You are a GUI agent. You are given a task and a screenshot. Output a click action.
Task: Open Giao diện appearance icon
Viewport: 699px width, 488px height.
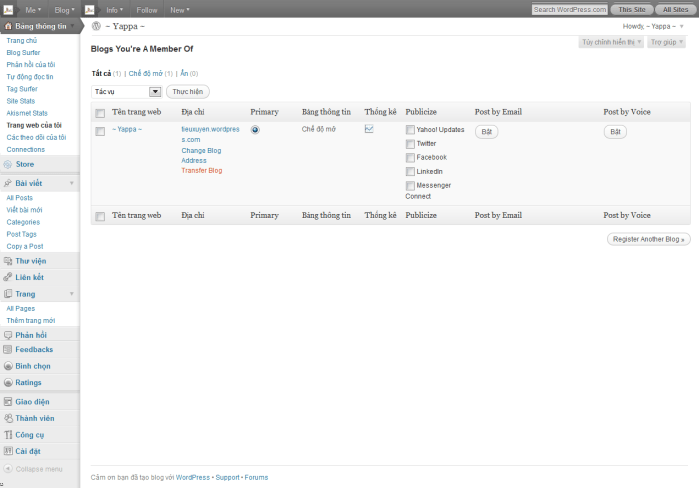pyautogui.click(x=8, y=402)
